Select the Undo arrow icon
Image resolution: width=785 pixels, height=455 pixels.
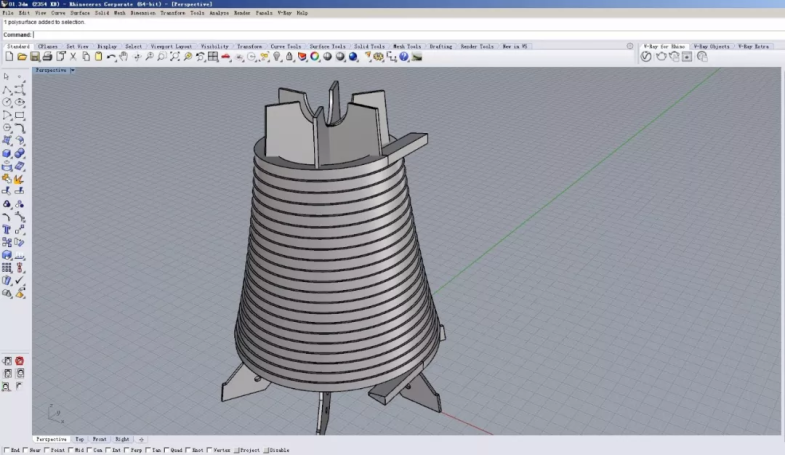point(111,57)
